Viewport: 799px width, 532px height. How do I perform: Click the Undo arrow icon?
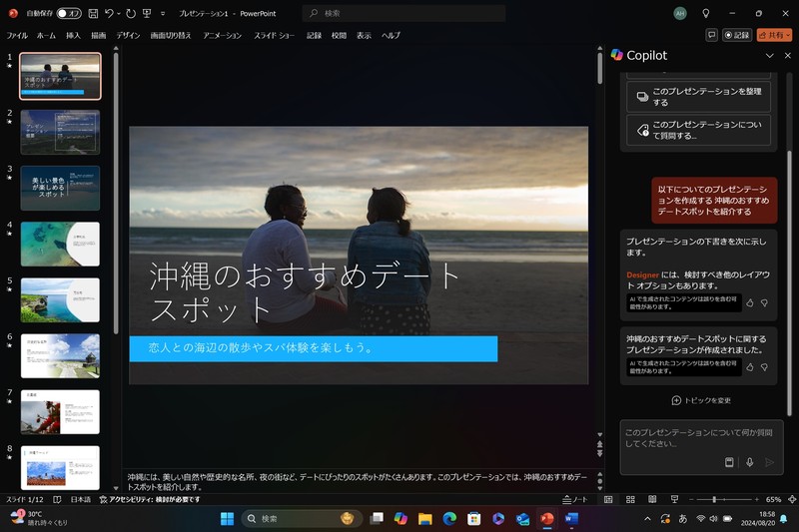point(109,13)
